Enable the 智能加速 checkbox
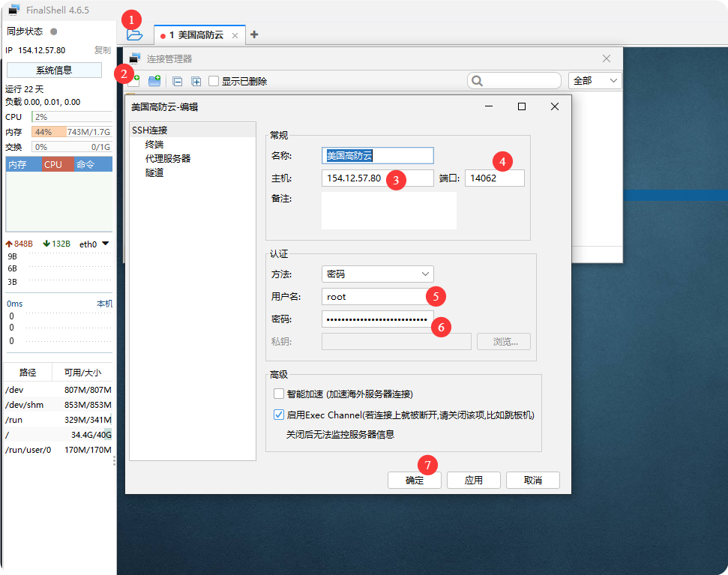The height and width of the screenshot is (575, 728). [279, 394]
